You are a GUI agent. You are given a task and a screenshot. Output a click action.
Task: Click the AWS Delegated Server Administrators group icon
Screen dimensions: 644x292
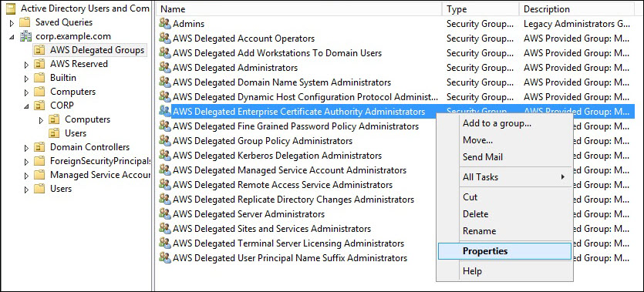(x=165, y=214)
